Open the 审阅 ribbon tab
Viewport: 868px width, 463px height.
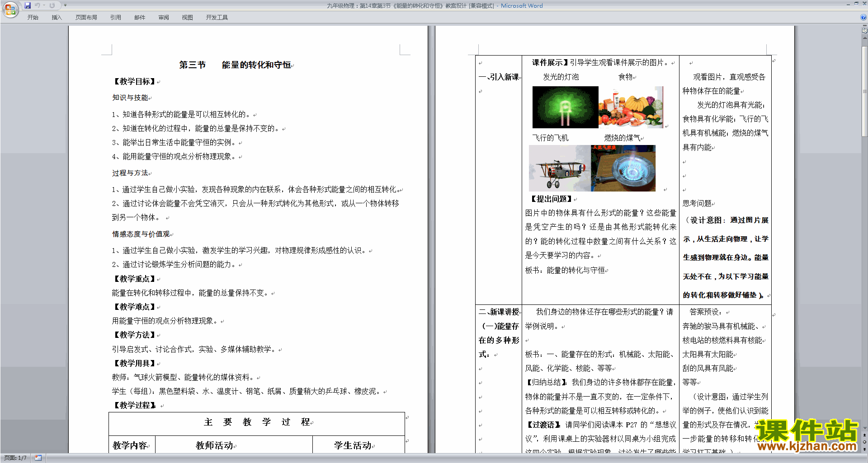pos(164,18)
